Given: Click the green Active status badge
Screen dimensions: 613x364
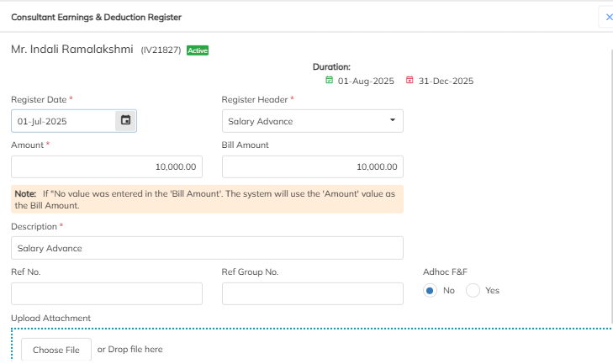Looking at the screenshot, I should tap(198, 50).
